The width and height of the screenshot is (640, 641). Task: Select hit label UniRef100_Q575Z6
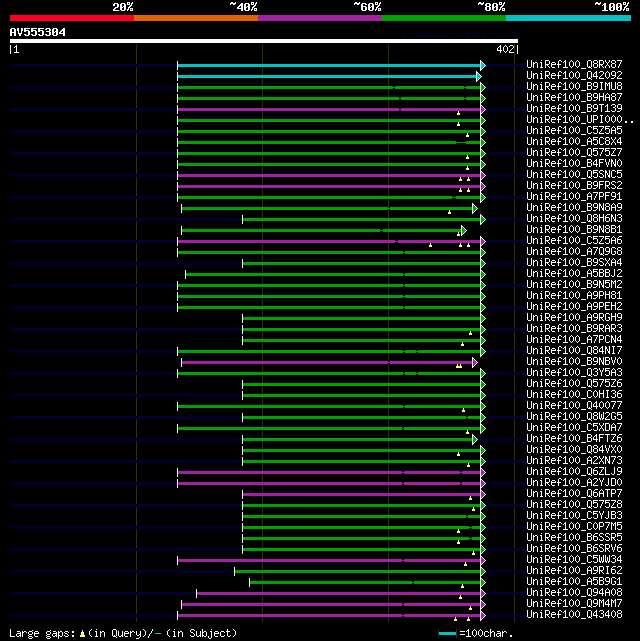coord(574,383)
